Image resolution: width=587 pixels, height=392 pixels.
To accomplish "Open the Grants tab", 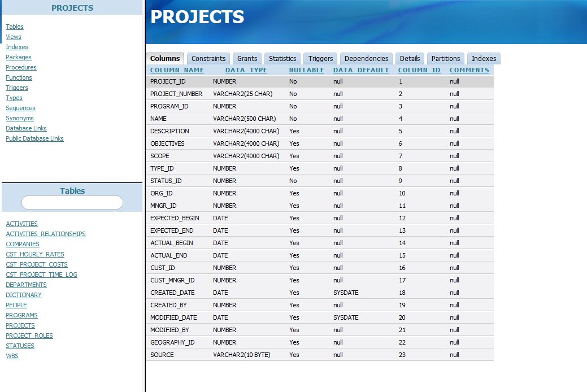I will point(247,59).
